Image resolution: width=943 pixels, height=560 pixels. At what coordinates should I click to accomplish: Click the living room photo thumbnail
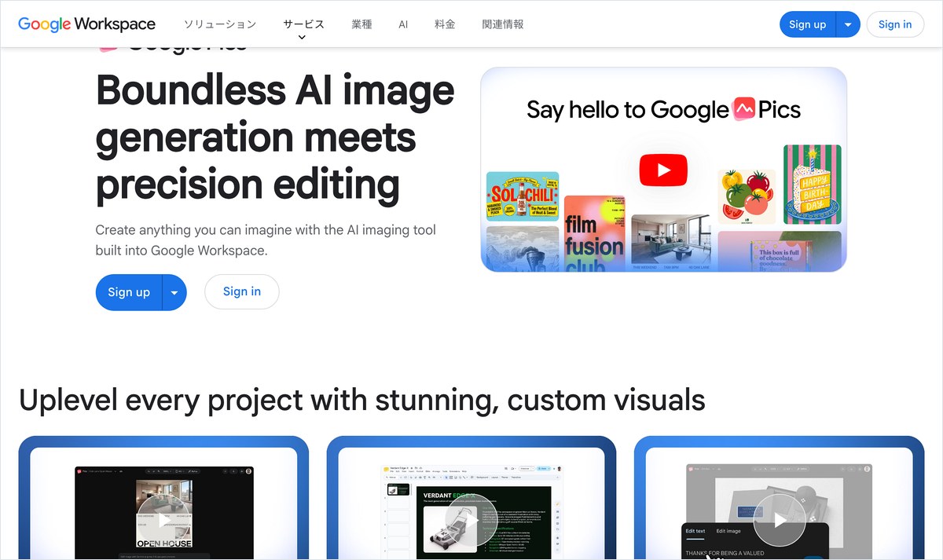(x=670, y=243)
